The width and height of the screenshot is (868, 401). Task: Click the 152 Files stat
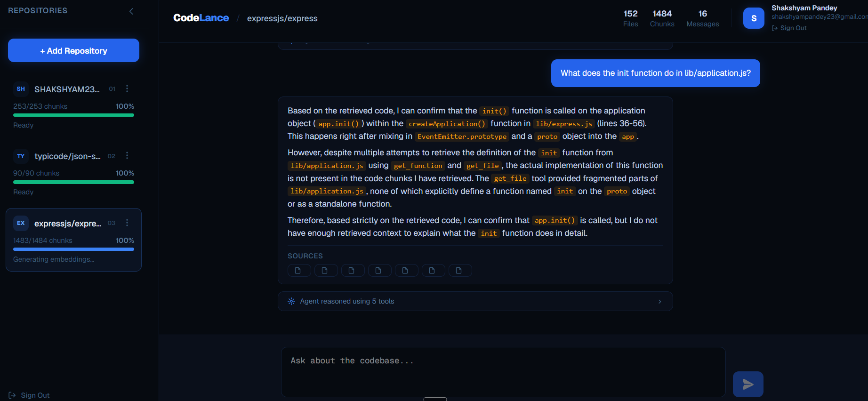click(630, 18)
